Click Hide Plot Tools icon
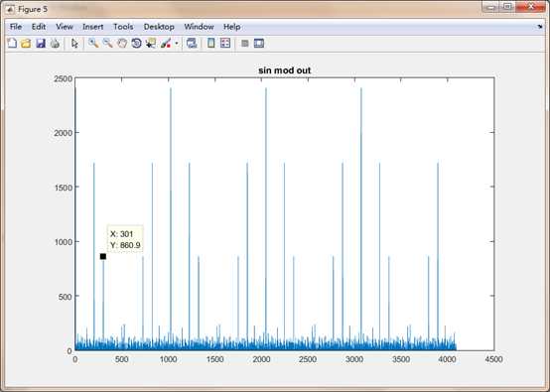 point(245,43)
